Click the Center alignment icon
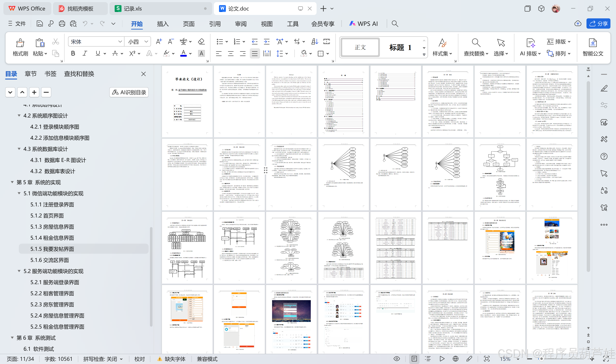 tap(231, 53)
